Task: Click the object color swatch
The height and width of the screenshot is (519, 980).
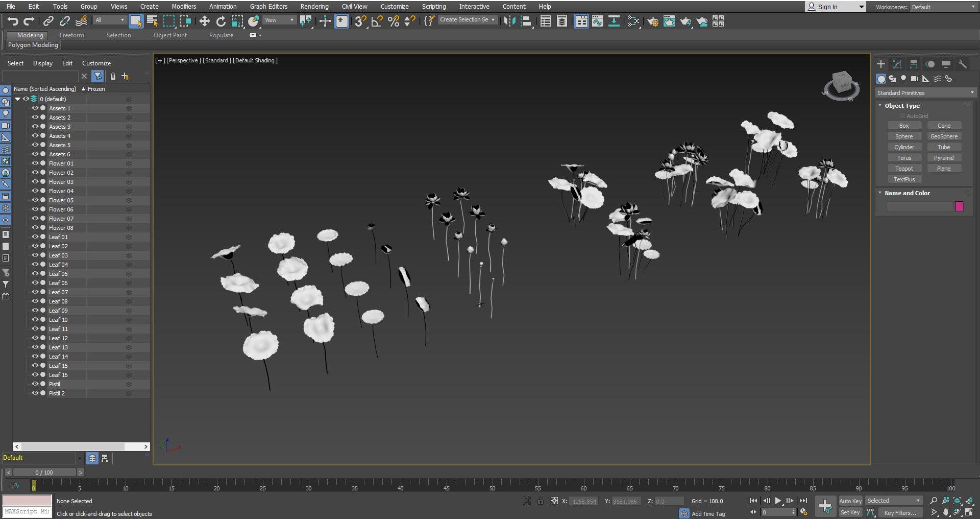Action: point(959,206)
